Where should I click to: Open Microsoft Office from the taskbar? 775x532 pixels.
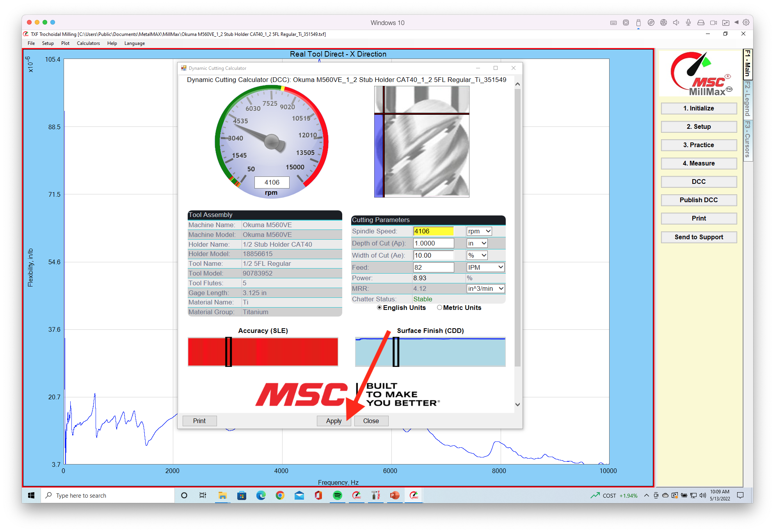(318, 495)
